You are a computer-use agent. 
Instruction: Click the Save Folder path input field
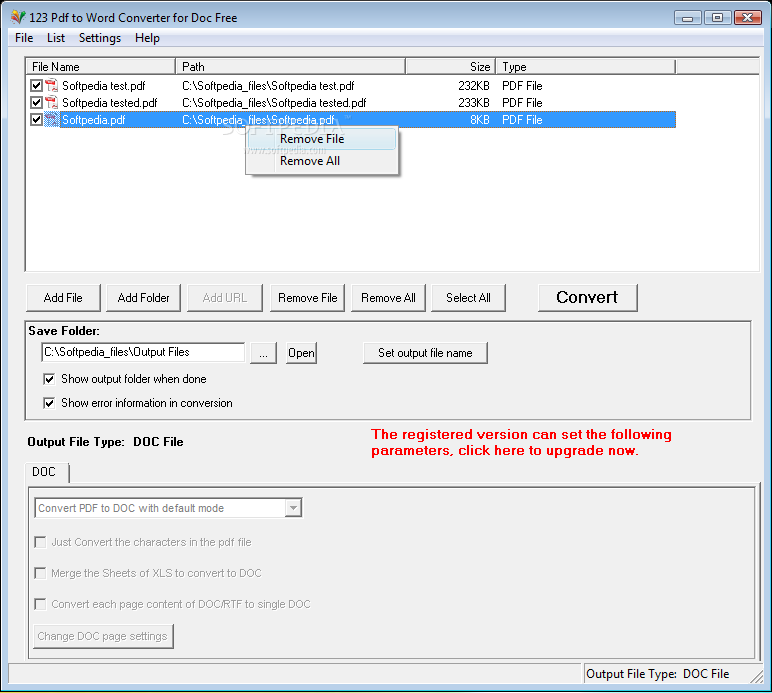(x=143, y=352)
